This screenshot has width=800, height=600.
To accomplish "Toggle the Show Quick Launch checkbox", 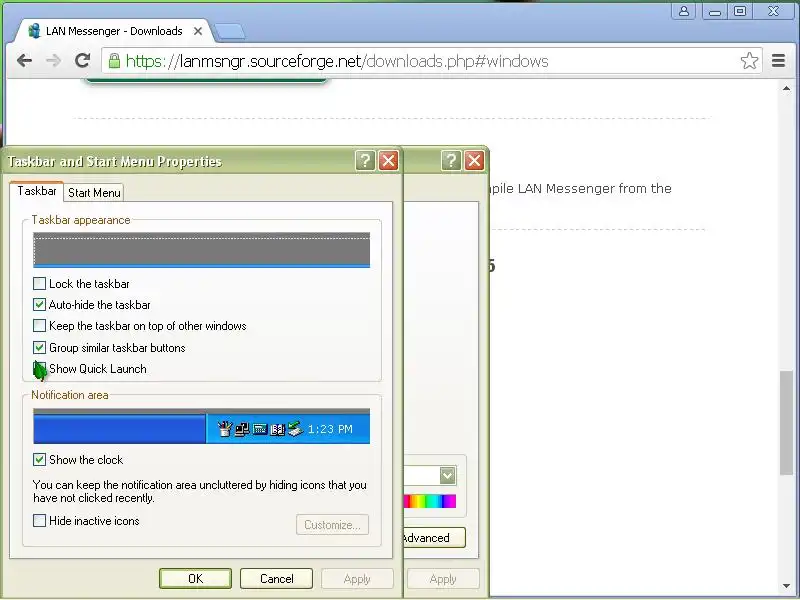I will click(x=39, y=368).
